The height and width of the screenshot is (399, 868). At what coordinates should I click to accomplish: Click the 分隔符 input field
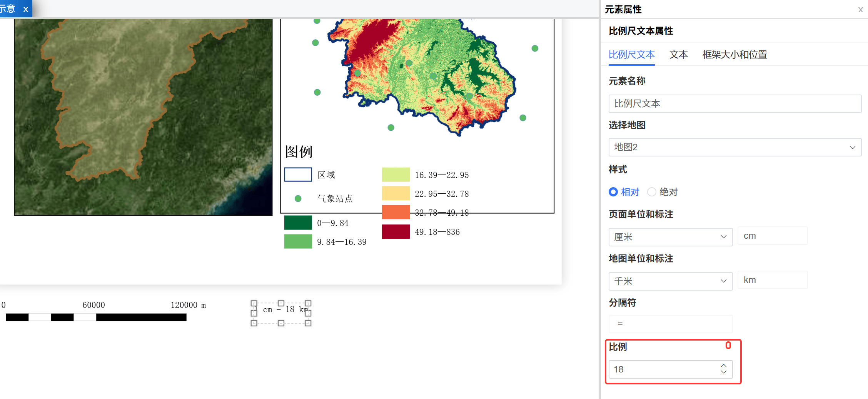pyautogui.click(x=670, y=324)
